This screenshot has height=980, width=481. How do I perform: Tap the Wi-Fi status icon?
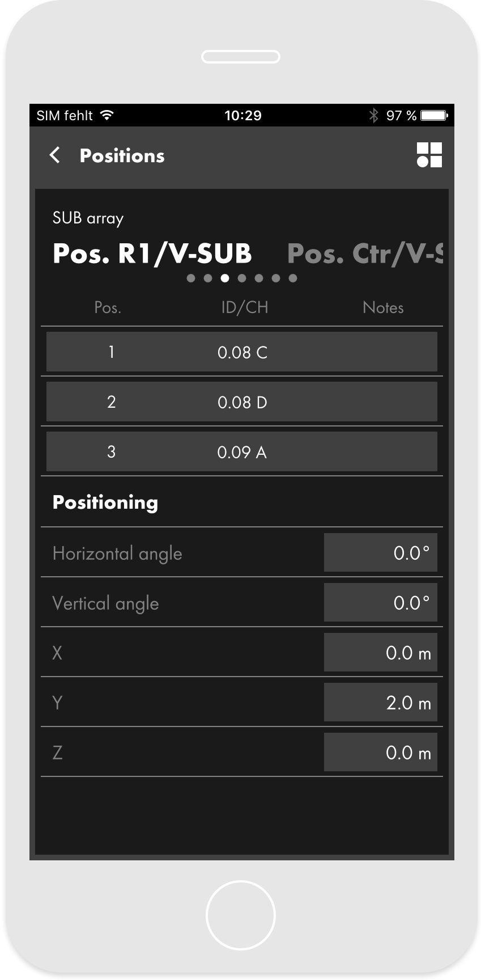click(107, 115)
